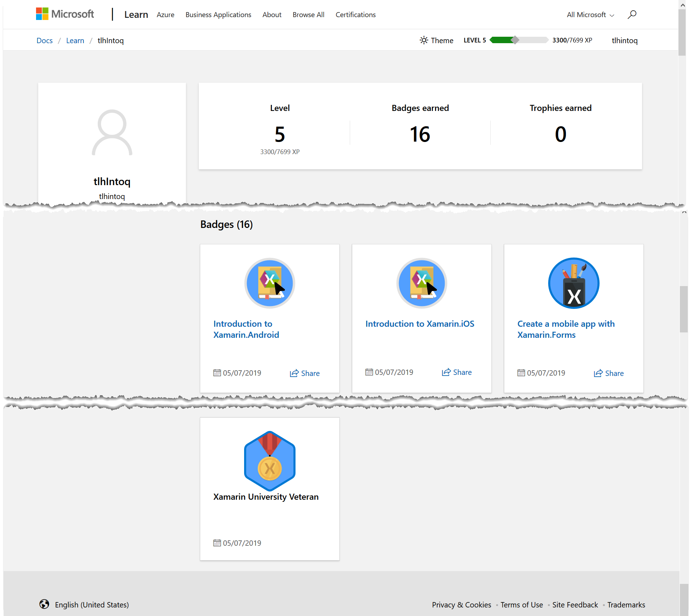This screenshot has width=692, height=616.
Task: Open the Xamarin.Forms mobile app badge icon
Action: [x=574, y=283]
